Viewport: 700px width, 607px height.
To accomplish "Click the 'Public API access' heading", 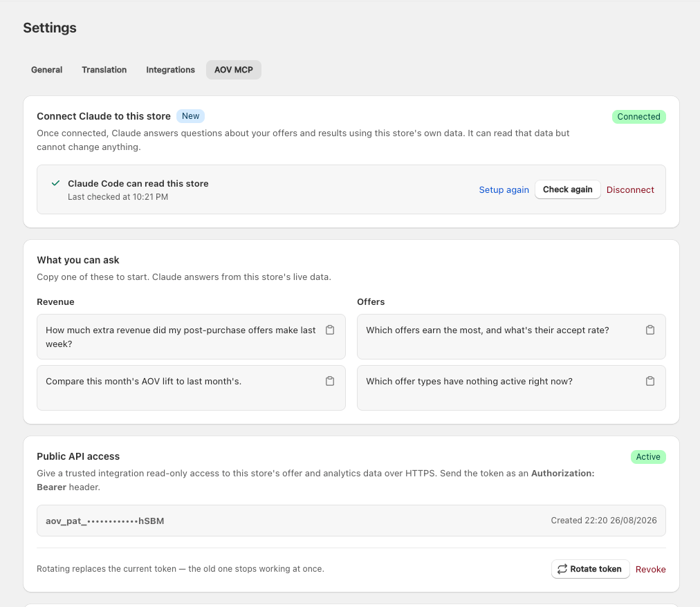I will coord(78,456).
